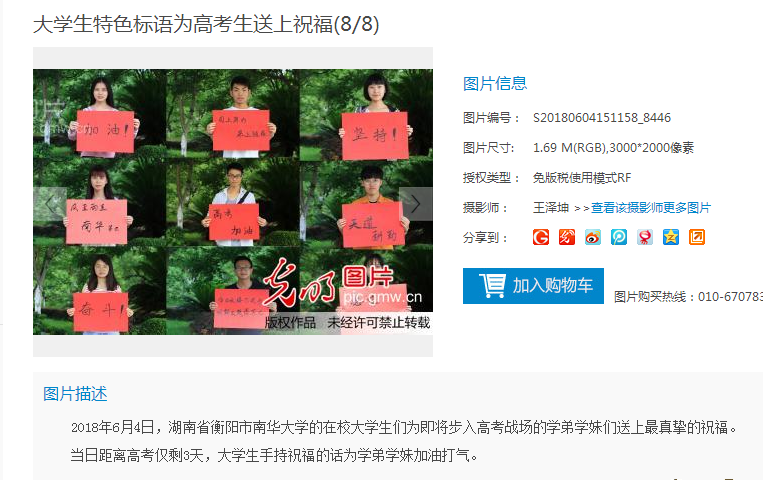Click the student holding 坚持! sign

coord(375,117)
